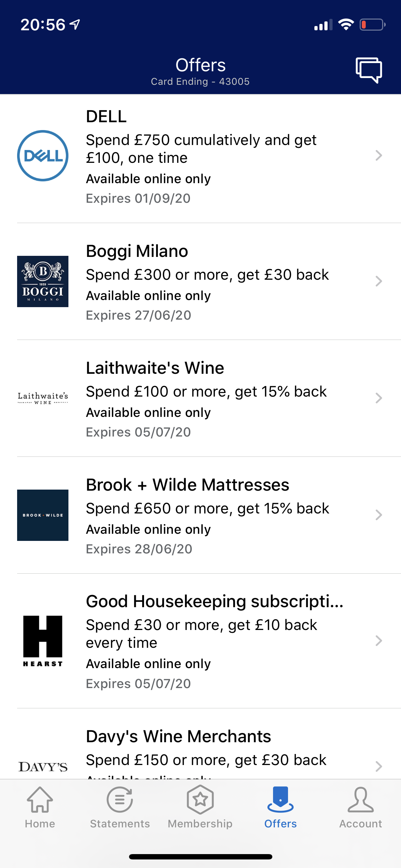Open the chat messages icon
The height and width of the screenshot is (868, 401).
click(x=369, y=70)
